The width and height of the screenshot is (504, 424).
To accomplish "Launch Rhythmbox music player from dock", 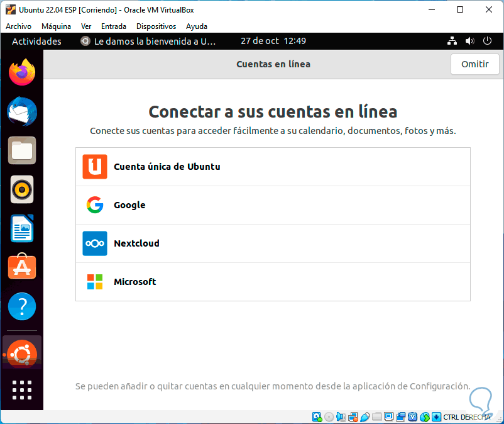I will point(22,189).
